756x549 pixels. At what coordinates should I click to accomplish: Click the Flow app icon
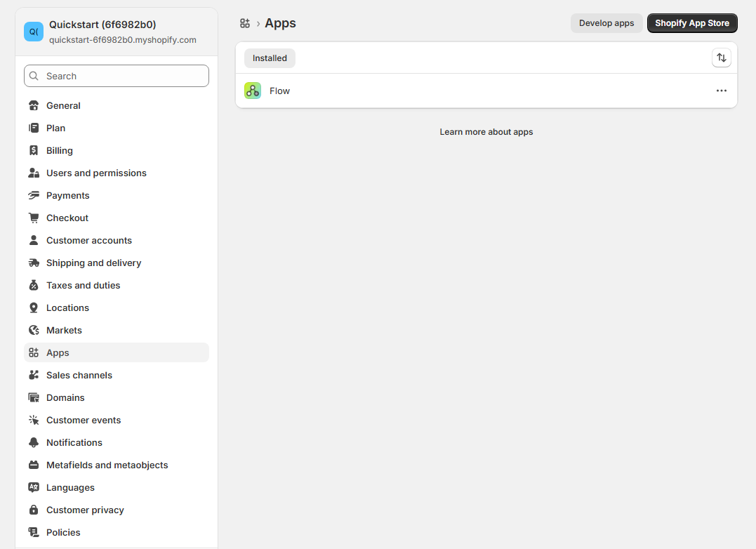pyautogui.click(x=252, y=91)
